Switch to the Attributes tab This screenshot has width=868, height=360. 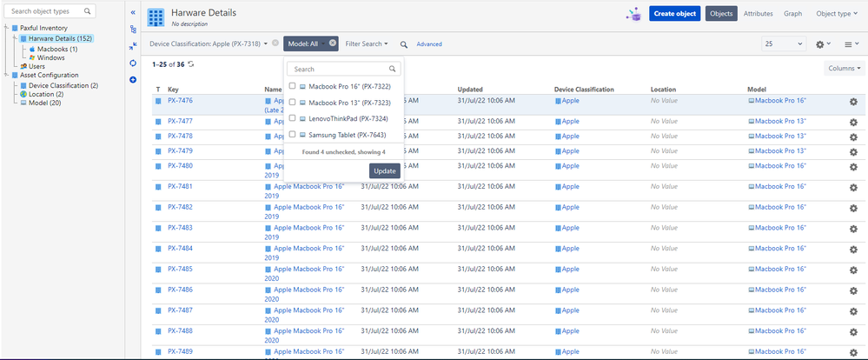(758, 14)
